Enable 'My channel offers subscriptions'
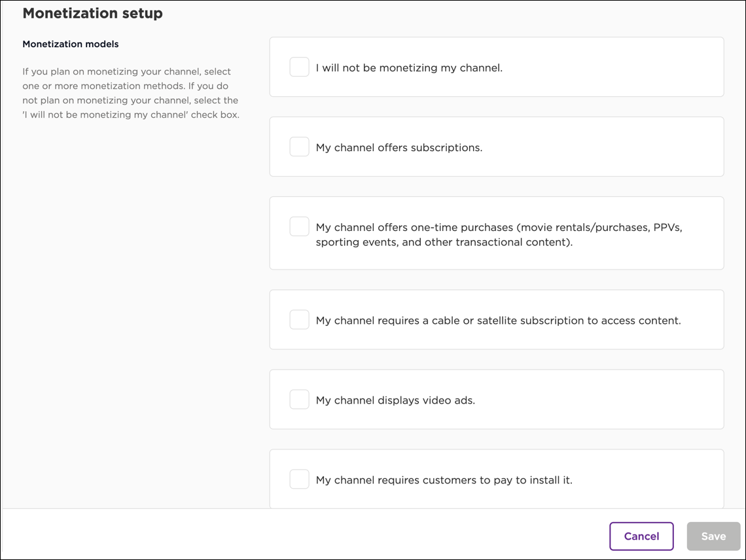The width and height of the screenshot is (746, 560). [x=299, y=147]
